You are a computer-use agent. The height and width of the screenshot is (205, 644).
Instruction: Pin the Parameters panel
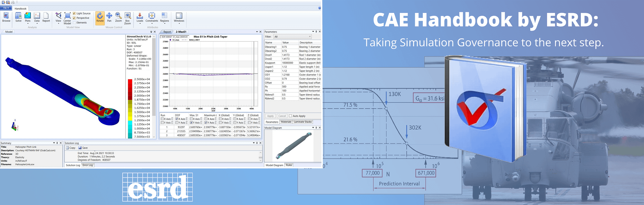point(316,32)
